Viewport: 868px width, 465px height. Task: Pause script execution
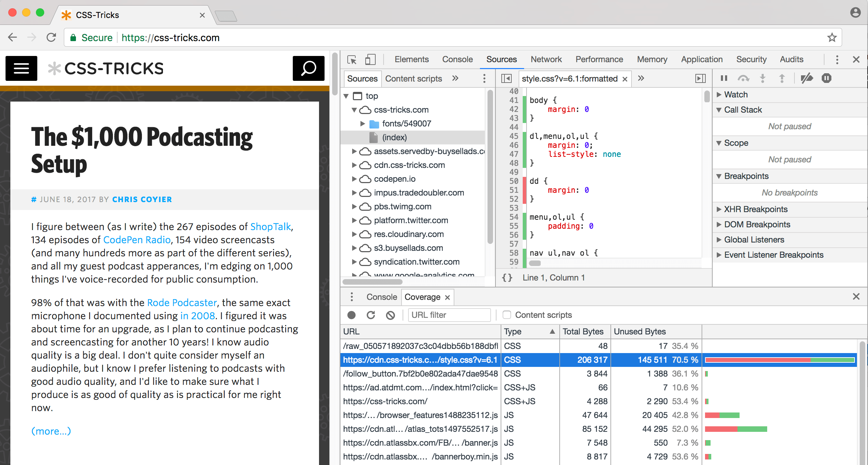click(x=724, y=78)
